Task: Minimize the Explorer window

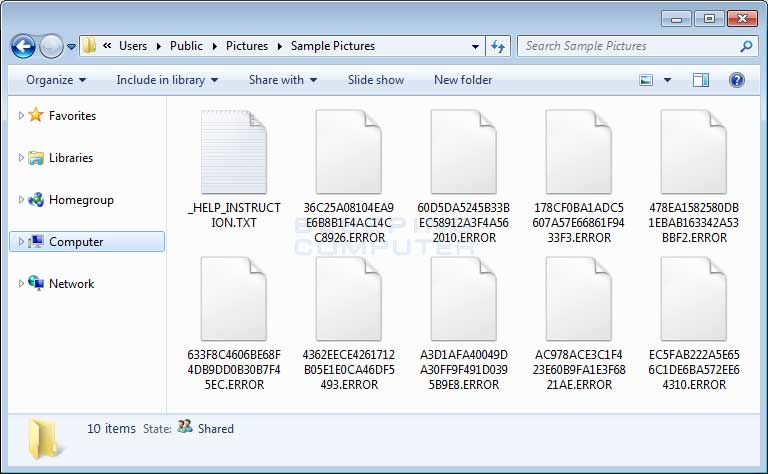Action: [x=676, y=19]
